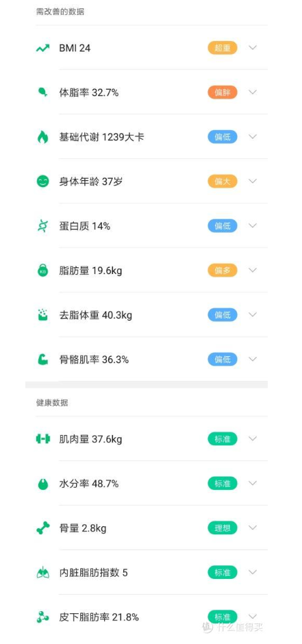This screenshot has height=644, width=302.
Task: Tap the 理想 badge on 骨量
Action: click(223, 528)
